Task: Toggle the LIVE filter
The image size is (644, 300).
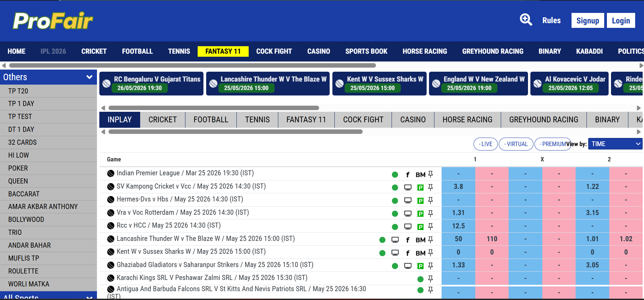Action: (485, 144)
